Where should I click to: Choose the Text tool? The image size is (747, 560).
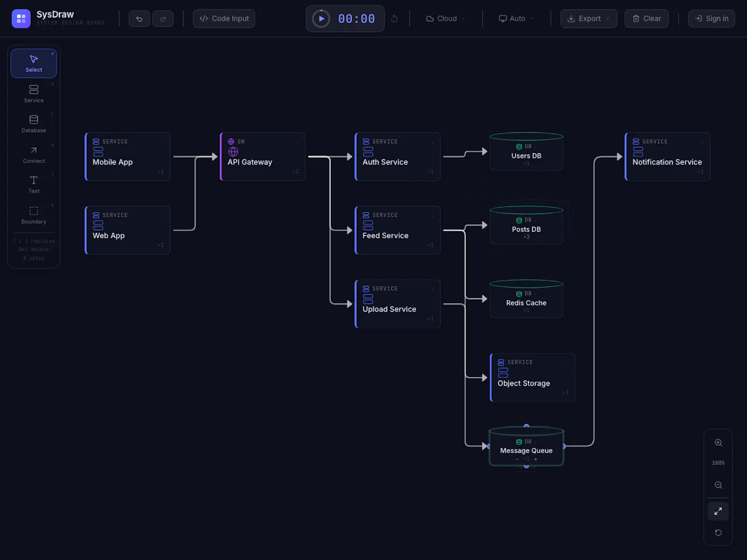34,184
